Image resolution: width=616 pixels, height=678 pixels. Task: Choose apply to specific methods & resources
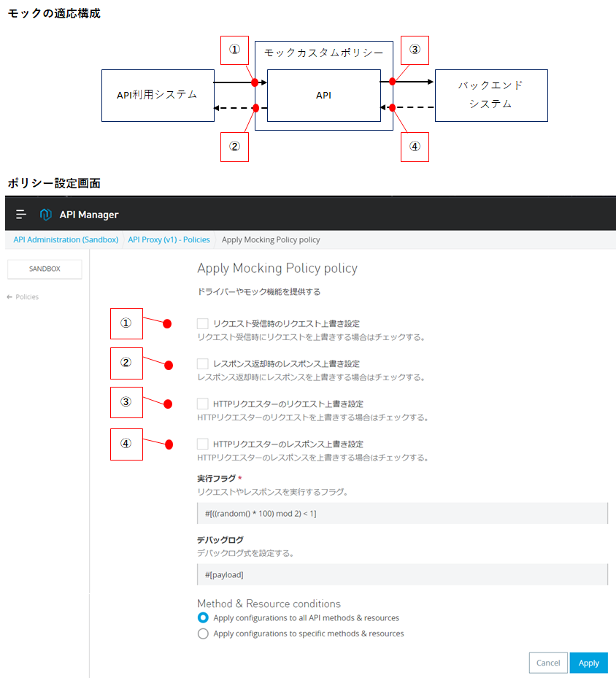[204, 633]
